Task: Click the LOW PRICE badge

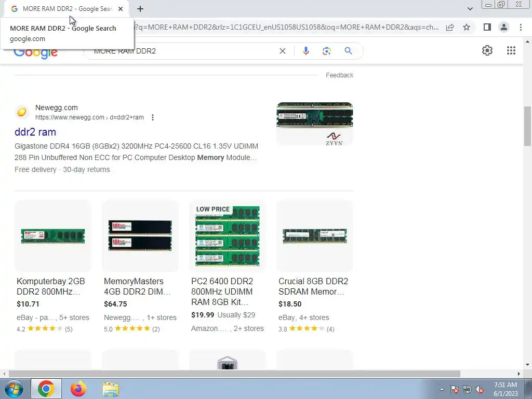Action: [x=212, y=209]
